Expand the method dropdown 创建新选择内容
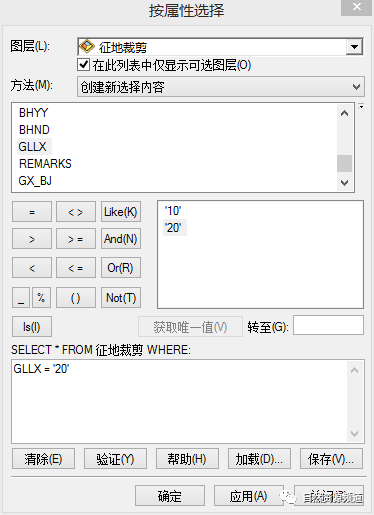 point(221,87)
